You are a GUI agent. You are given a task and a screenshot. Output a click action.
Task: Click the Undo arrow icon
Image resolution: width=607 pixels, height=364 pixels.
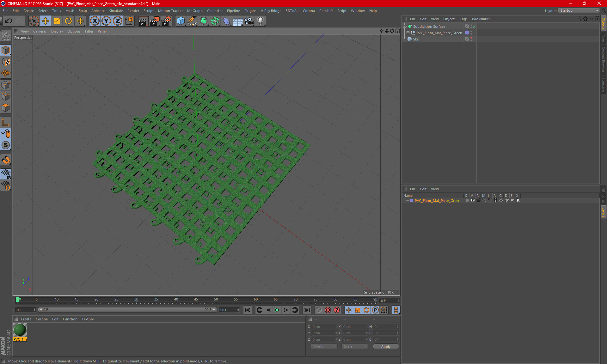9,21
